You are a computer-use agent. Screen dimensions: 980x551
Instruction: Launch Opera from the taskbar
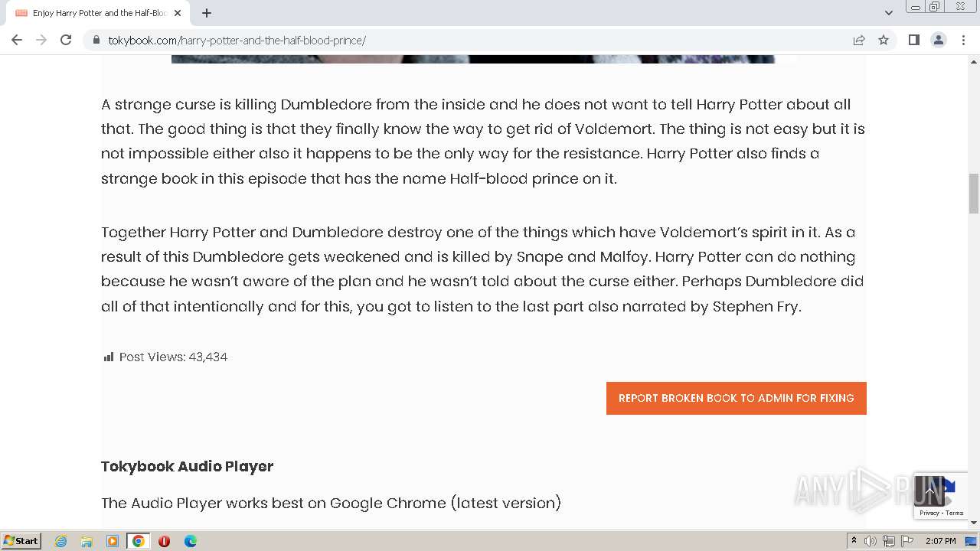164,541
